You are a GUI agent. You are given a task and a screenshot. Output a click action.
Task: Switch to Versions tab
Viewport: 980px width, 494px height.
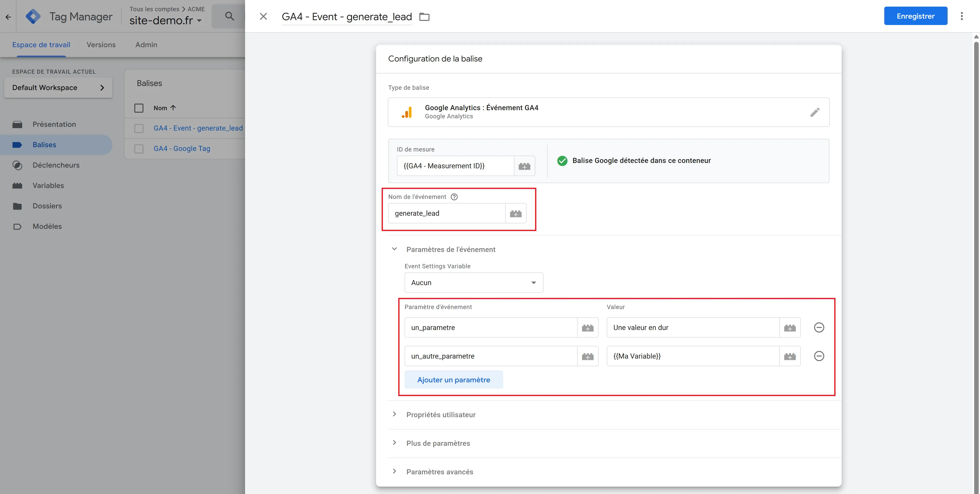pos(101,45)
